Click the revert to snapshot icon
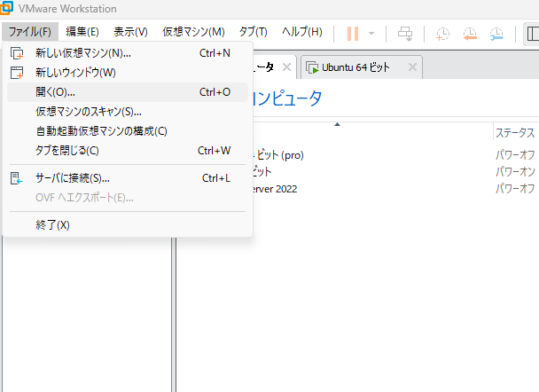 pyautogui.click(x=470, y=34)
